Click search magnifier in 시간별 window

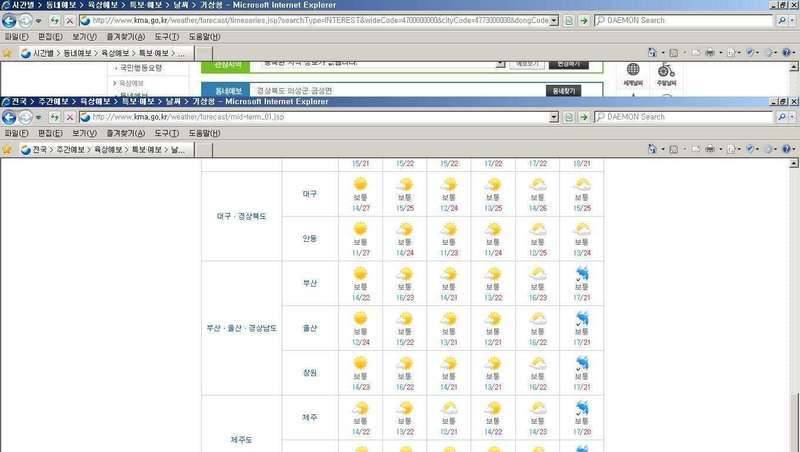tap(781, 20)
